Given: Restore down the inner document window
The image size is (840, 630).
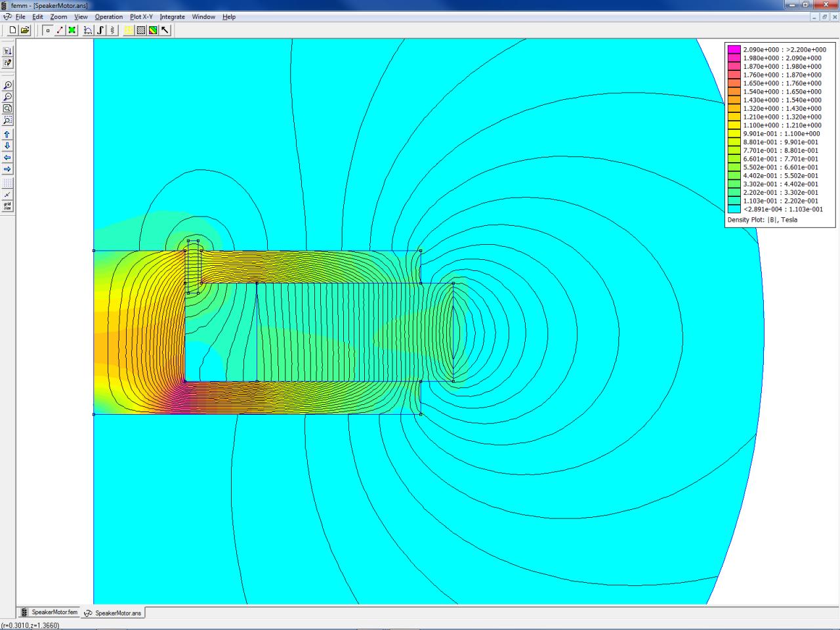Looking at the screenshot, I should pos(824,17).
